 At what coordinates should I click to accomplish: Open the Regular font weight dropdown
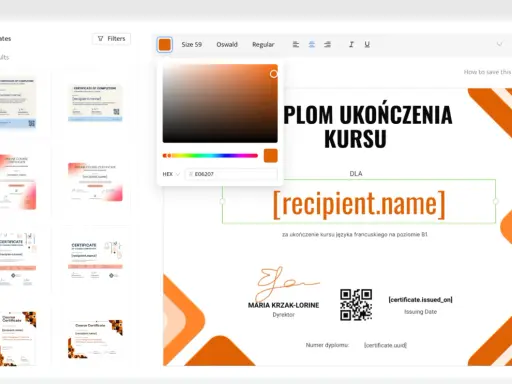[x=263, y=44]
